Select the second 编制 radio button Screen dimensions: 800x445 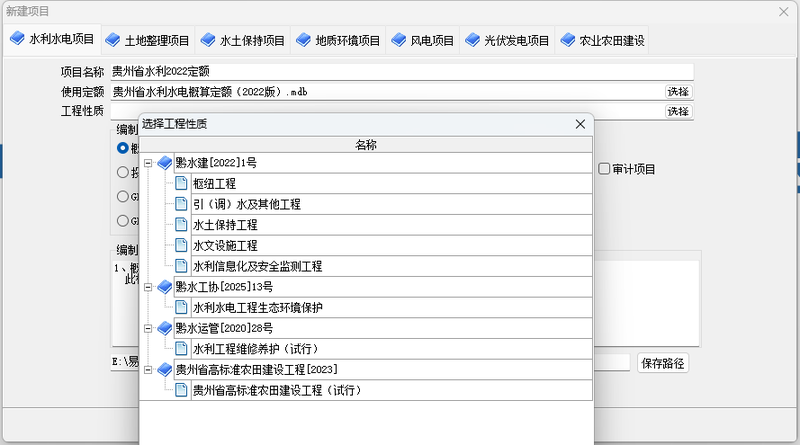tap(122, 172)
